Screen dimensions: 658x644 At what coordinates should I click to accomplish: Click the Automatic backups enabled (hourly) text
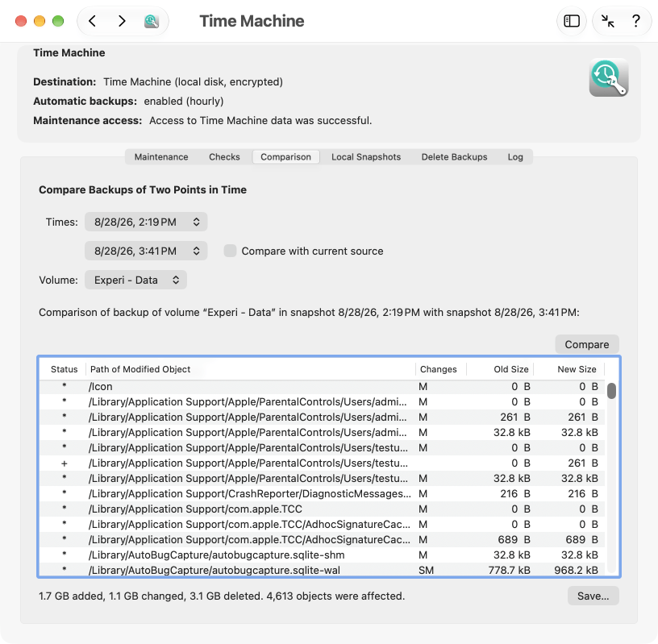[x=183, y=101]
